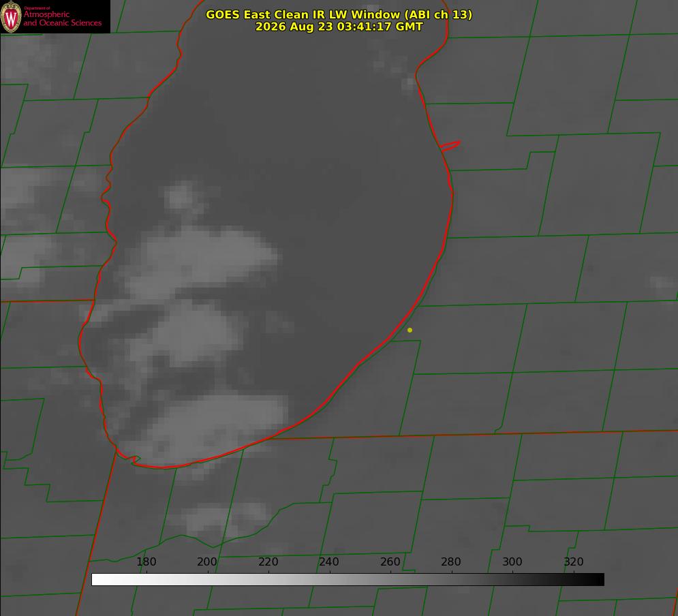Click the 320 colorbar label
The image size is (678, 616).
574,561
